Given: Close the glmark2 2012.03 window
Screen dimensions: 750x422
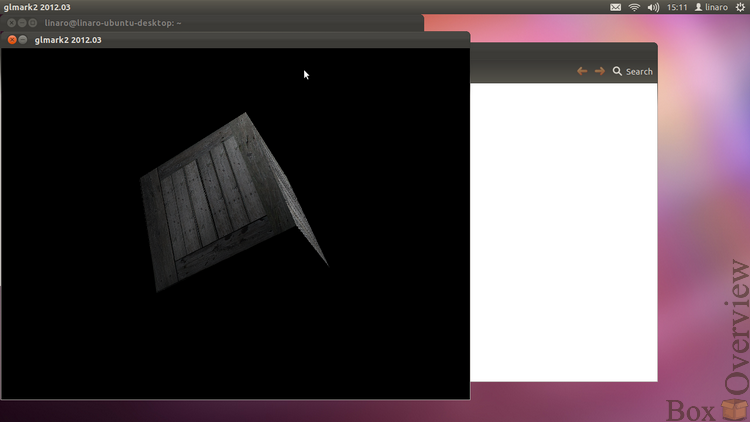Looking at the screenshot, I should tap(12, 40).
